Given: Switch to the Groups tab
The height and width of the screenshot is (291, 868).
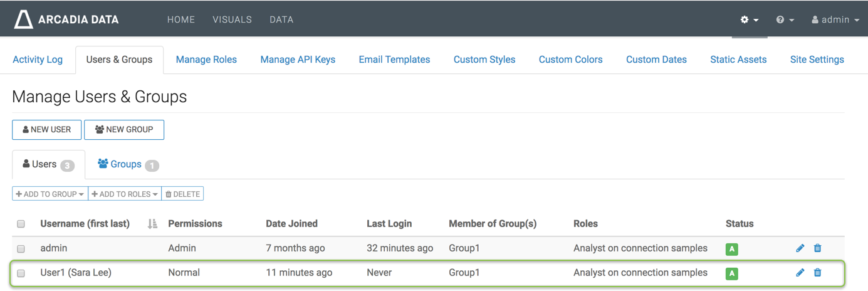Looking at the screenshot, I should [127, 164].
